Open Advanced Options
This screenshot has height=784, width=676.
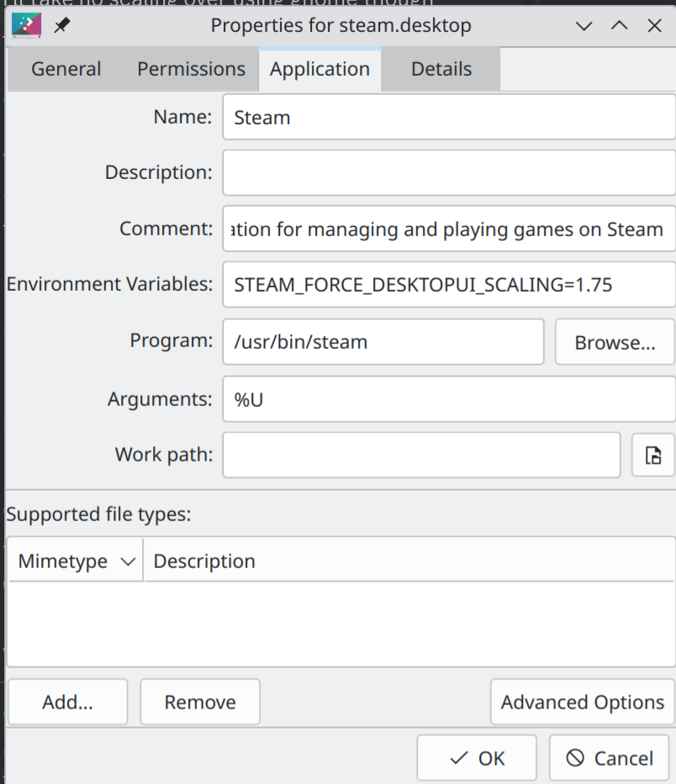[582, 702]
